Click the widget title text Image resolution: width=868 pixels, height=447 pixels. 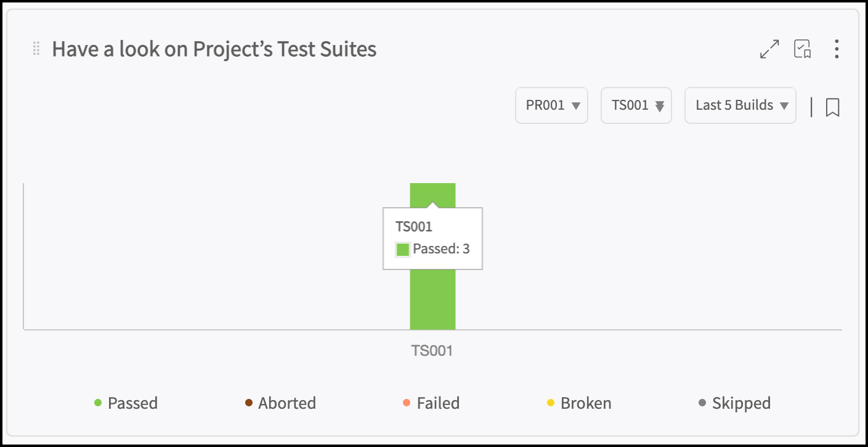(214, 49)
